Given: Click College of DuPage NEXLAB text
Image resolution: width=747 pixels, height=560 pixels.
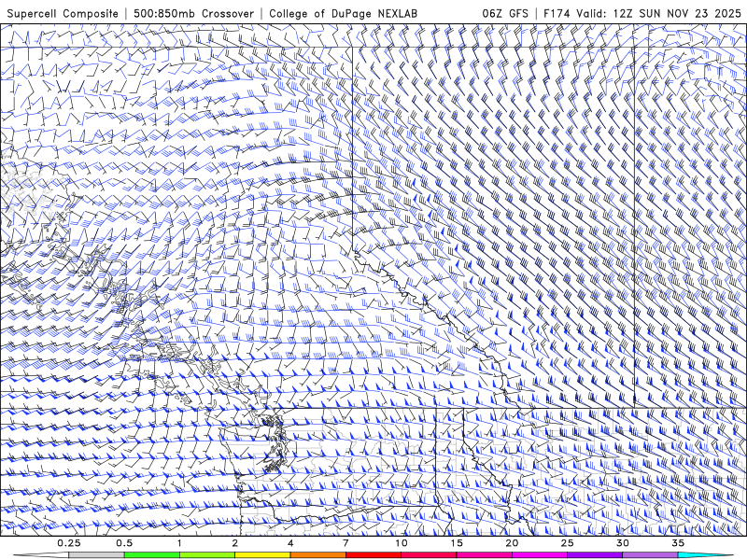Looking at the screenshot, I should tap(343, 13).
